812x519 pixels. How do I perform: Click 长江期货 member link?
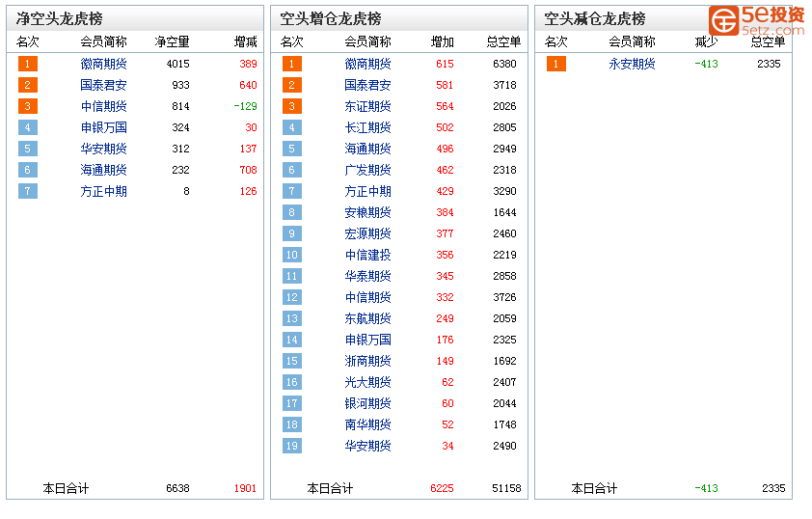(367, 127)
